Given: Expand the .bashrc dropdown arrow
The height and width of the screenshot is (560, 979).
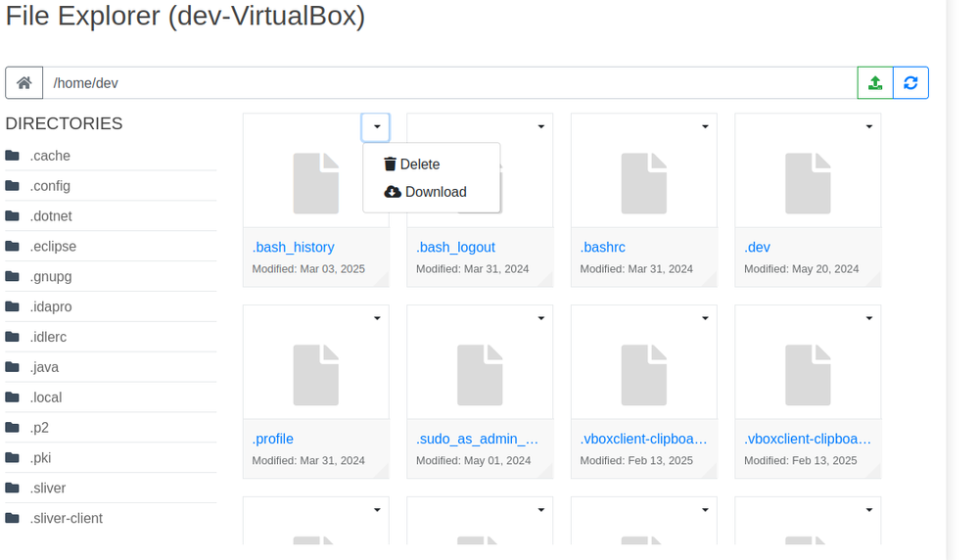Looking at the screenshot, I should point(705,126).
